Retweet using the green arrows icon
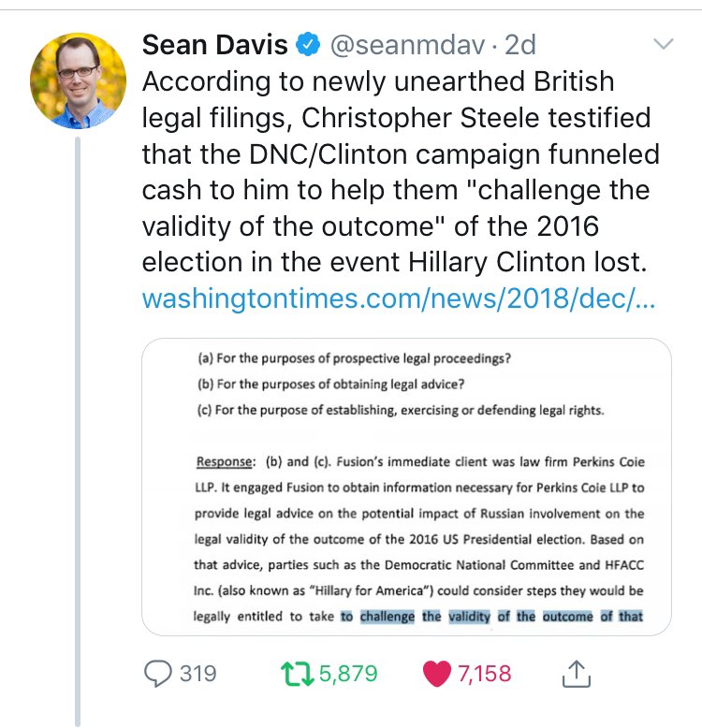This screenshot has height=728, width=702. pyautogui.click(x=299, y=673)
